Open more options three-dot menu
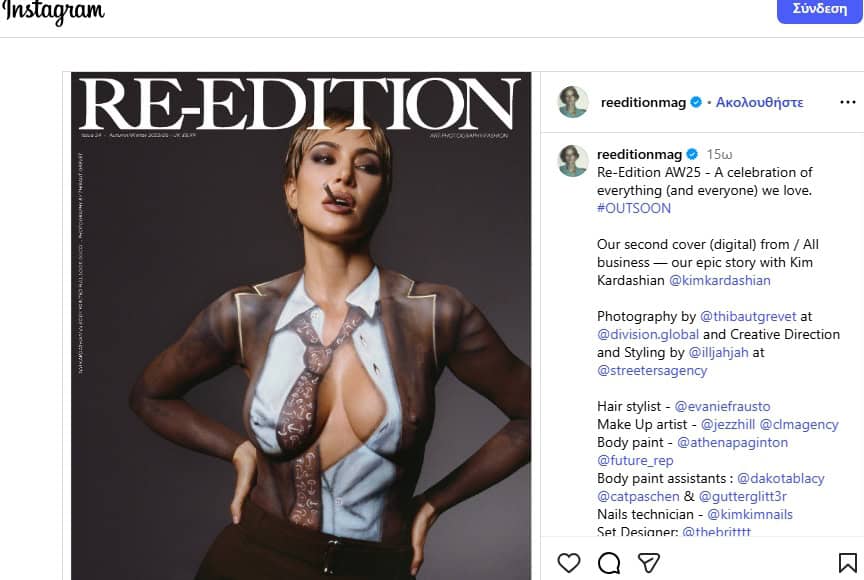 (847, 102)
